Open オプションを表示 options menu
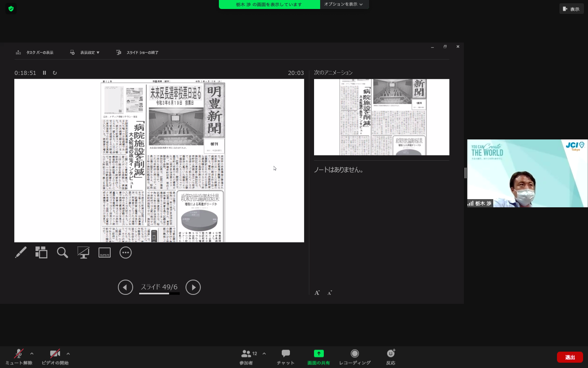 click(x=343, y=4)
